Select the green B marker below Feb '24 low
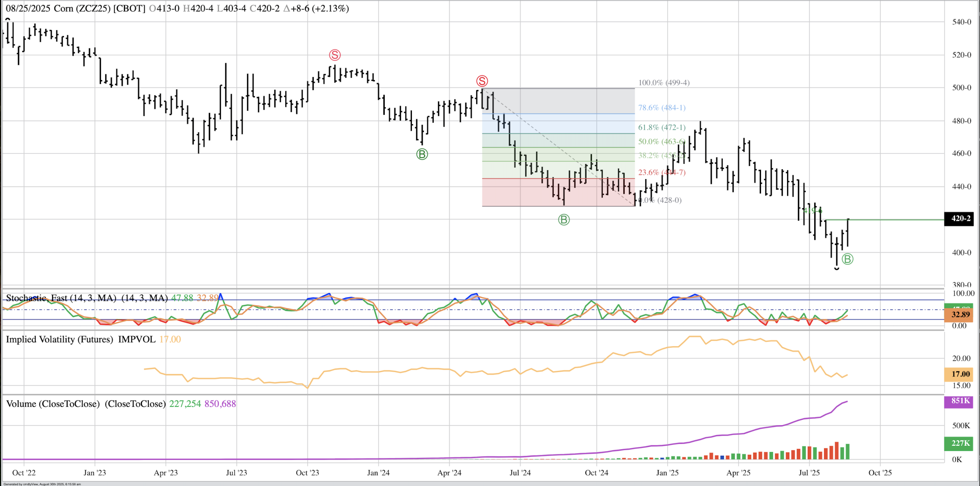 (x=422, y=154)
